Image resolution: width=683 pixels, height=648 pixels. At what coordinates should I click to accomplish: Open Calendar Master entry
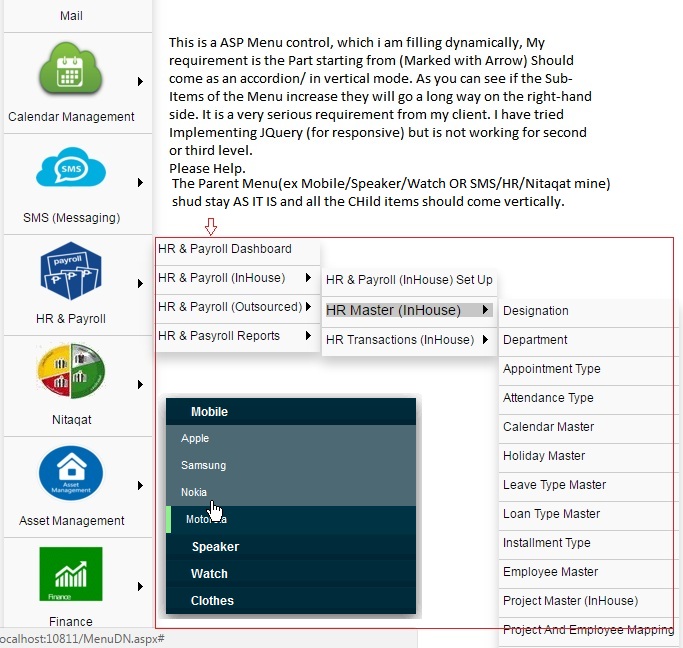(x=588, y=427)
